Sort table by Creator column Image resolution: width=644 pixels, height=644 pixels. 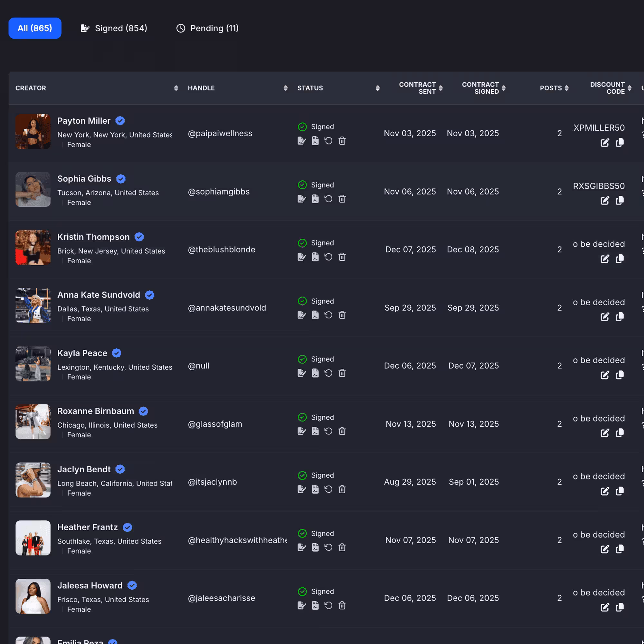(x=176, y=88)
